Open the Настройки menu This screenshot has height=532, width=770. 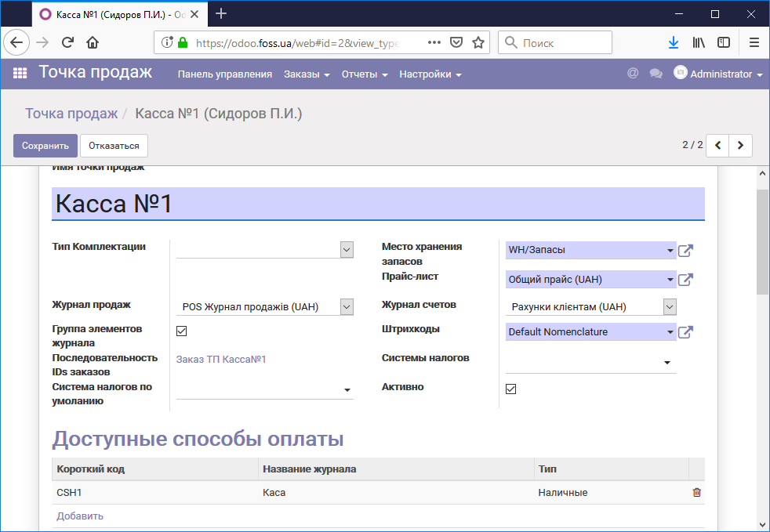pos(430,74)
